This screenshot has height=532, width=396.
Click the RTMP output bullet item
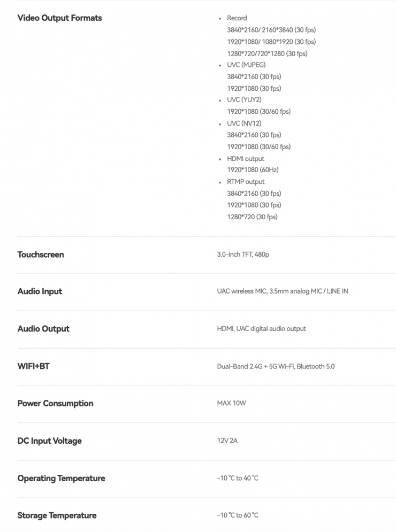point(246,182)
